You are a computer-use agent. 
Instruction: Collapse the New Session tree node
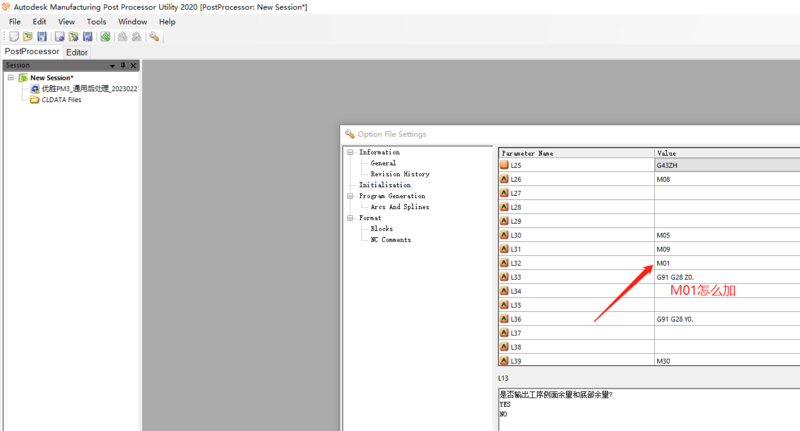[9, 77]
